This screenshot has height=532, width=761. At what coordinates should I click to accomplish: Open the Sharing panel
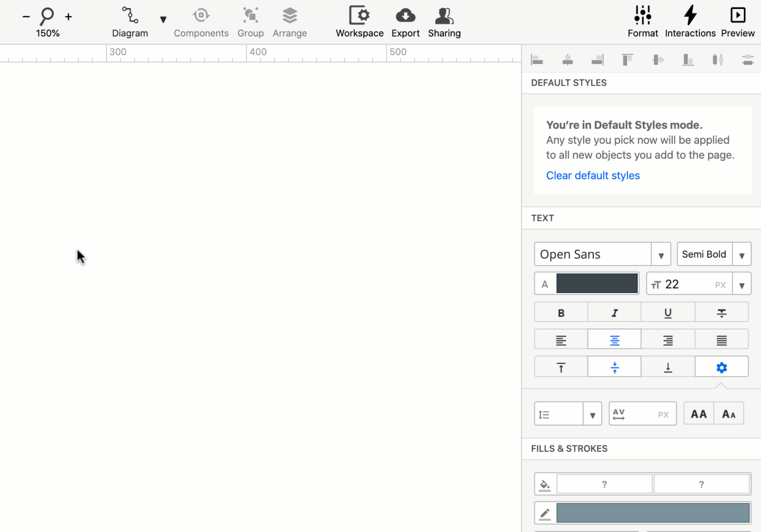(444, 22)
